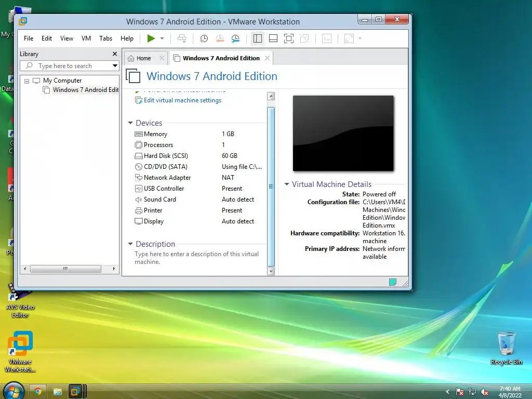
Task: Click the VMware logo in title bar
Action: click(x=23, y=21)
